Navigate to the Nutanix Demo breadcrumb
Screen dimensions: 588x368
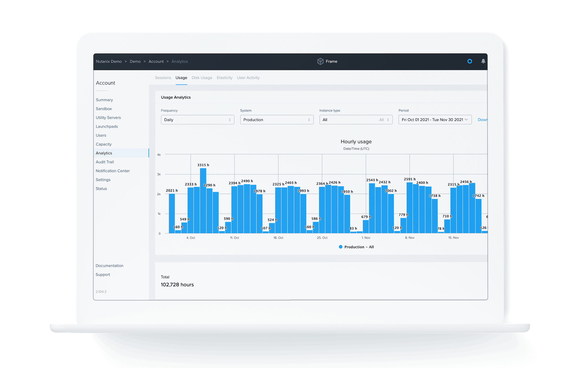109,62
